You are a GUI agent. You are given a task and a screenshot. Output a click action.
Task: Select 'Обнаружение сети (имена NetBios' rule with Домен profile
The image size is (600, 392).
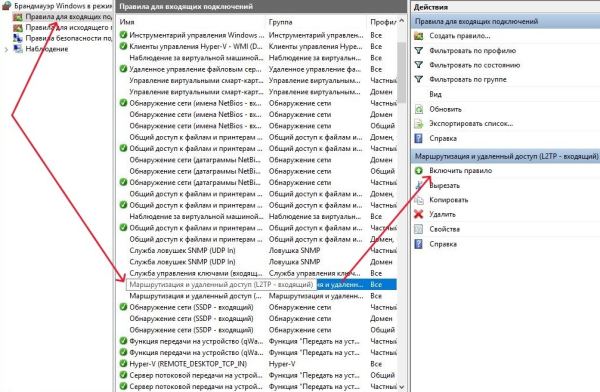(256, 114)
